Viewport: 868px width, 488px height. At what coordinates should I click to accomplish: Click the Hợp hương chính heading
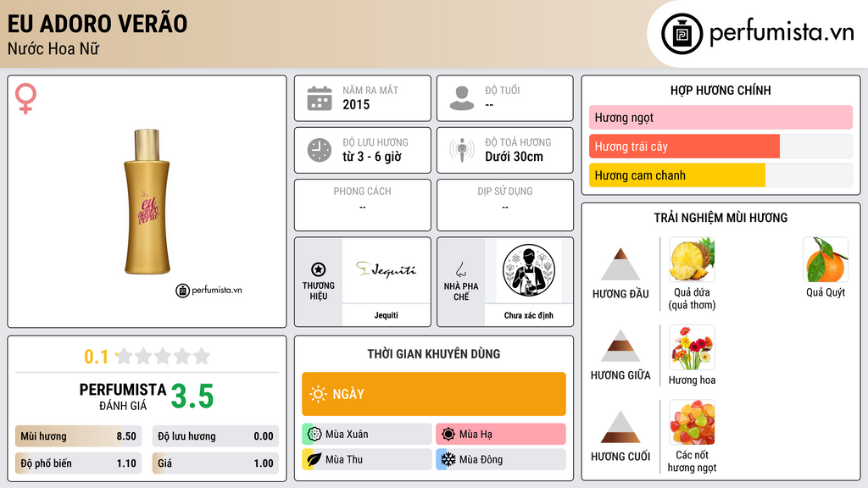coord(721,90)
